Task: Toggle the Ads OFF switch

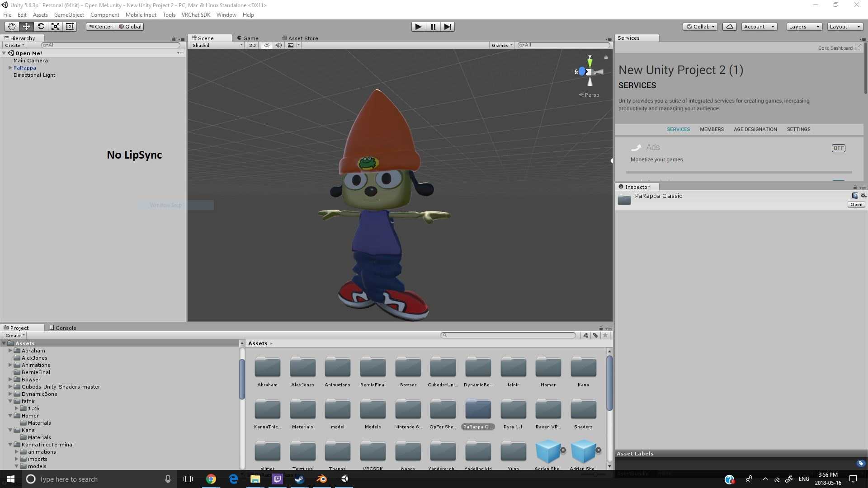Action: pyautogui.click(x=838, y=148)
